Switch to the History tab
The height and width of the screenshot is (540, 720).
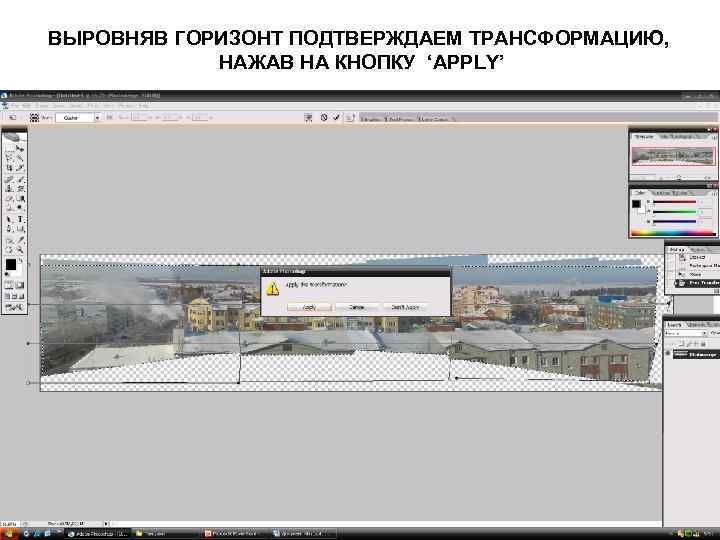[676, 249]
